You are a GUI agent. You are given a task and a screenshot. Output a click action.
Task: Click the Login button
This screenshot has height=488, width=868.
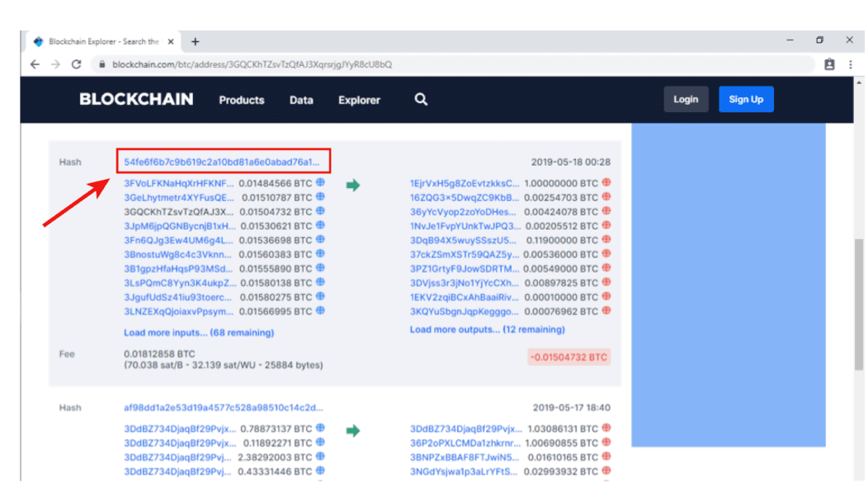tap(686, 100)
